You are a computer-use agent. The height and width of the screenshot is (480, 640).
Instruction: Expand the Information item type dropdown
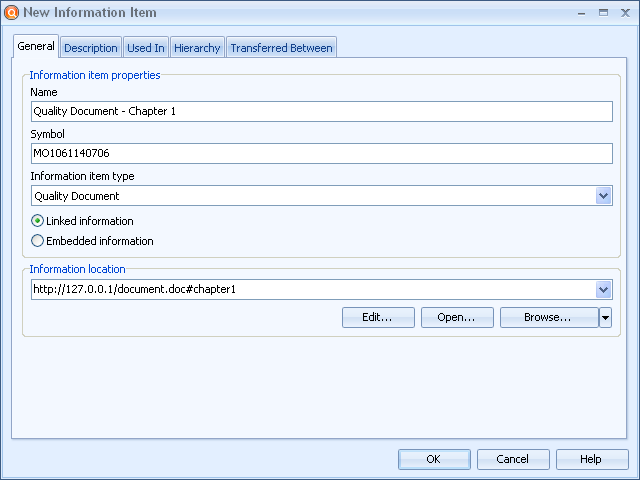tap(603, 196)
